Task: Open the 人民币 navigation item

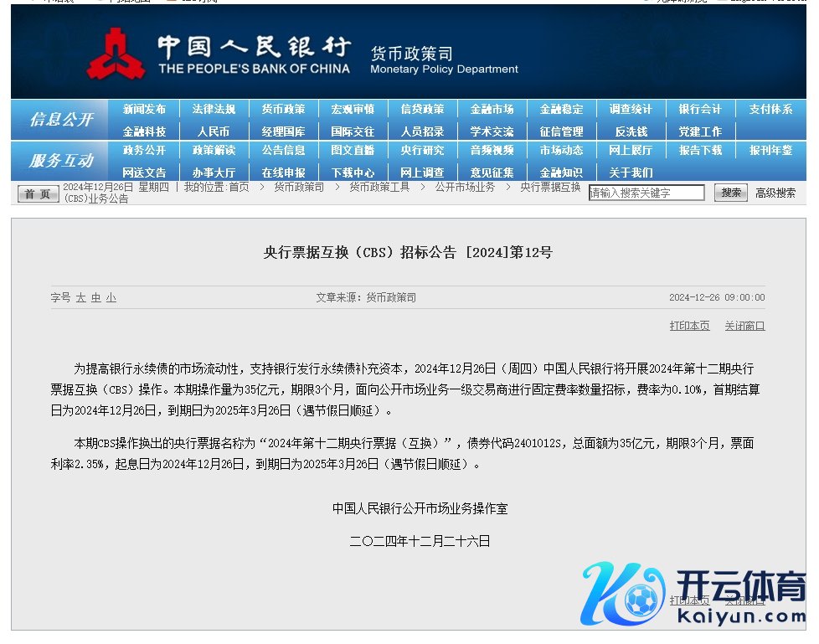Action: pos(214,131)
